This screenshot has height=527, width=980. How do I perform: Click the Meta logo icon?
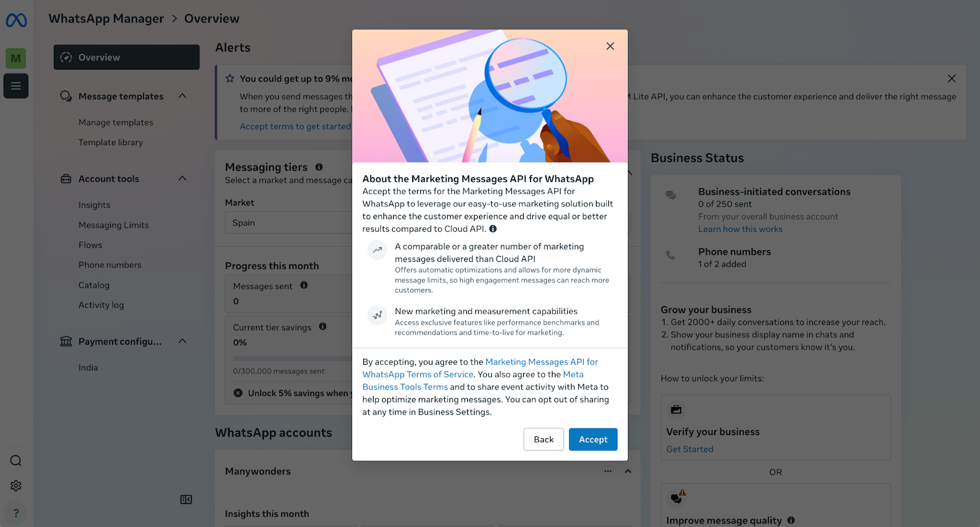pyautogui.click(x=17, y=21)
